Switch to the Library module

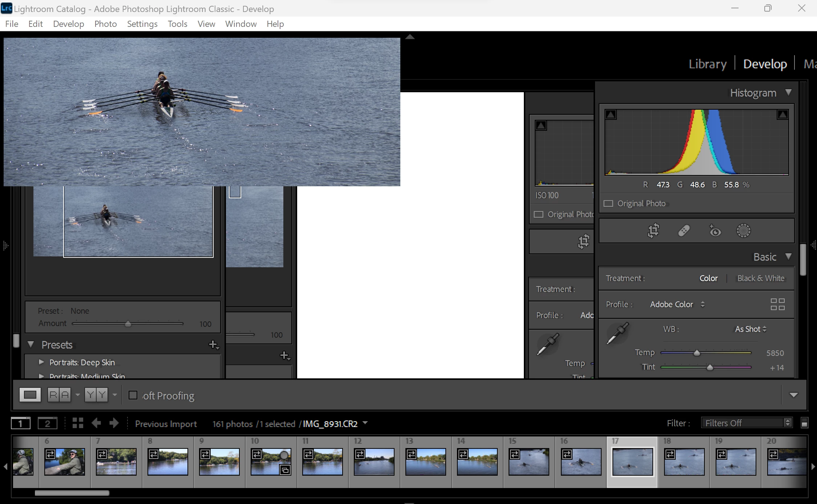(x=707, y=64)
